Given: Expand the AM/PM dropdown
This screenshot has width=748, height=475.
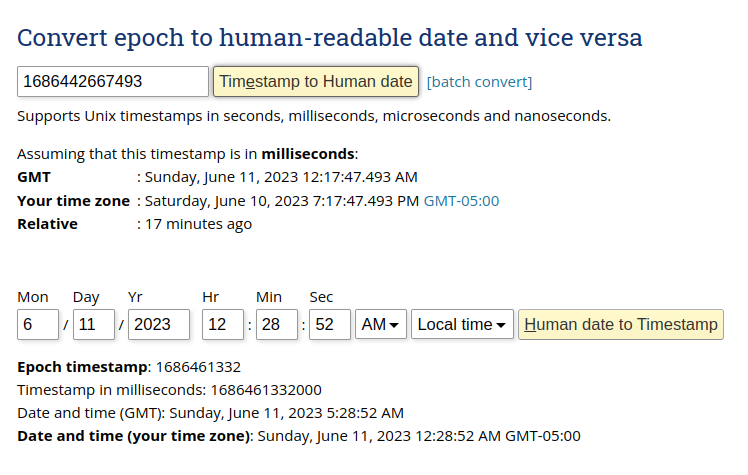Looking at the screenshot, I should (x=381, y=324).
